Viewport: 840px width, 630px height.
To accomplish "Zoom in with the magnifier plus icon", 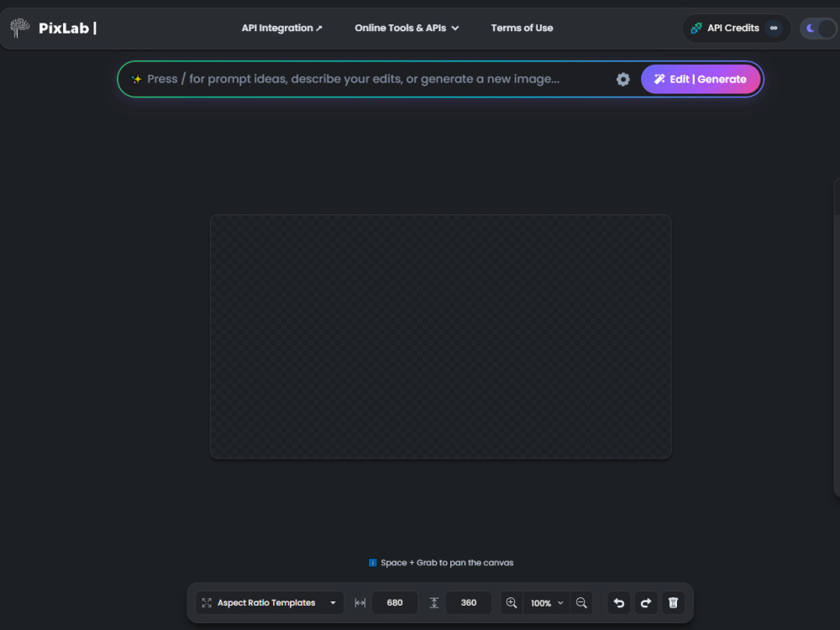I will click(x=512, y=602).
